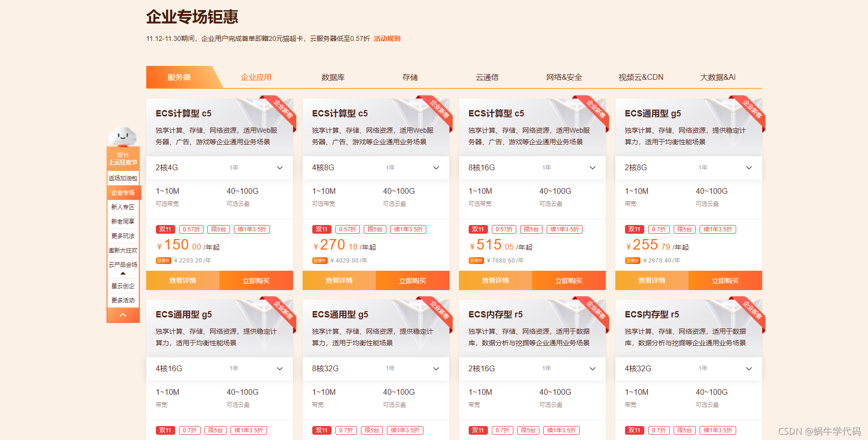Click the ECS计算型 c5 title of 8核16G card
This screenshot has height=440, width=868.
pos(496,113)
